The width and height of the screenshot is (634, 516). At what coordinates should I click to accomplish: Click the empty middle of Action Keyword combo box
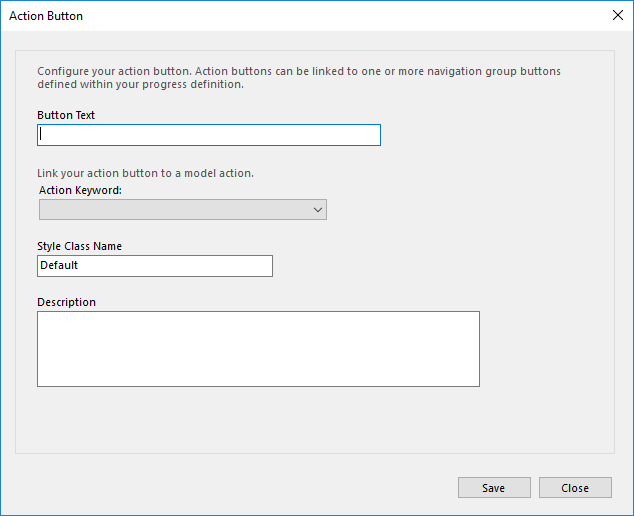coord(175,210)
